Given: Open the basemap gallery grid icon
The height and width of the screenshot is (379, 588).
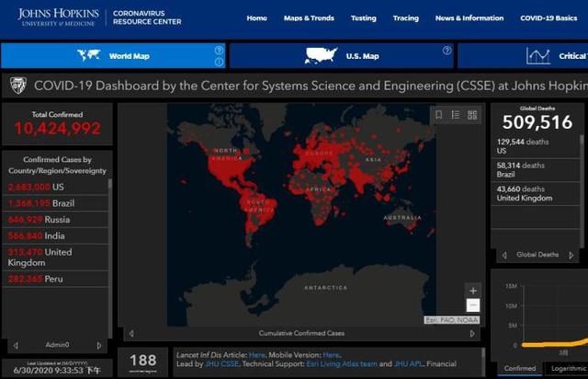Looking at the screenshot, I should [472, 115].
